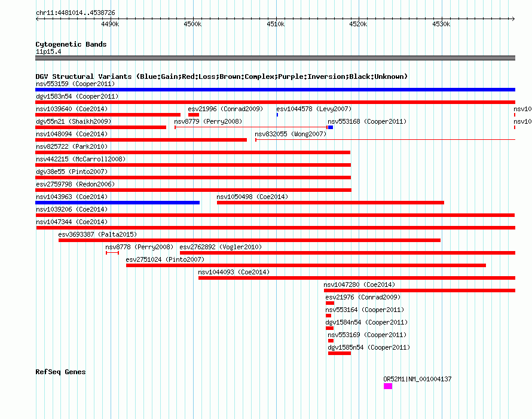Screen dimensions: 532x419
Task: Click the blue nsv1043963 (Coe2014) gain bar
Action: [x=117, y=203]
